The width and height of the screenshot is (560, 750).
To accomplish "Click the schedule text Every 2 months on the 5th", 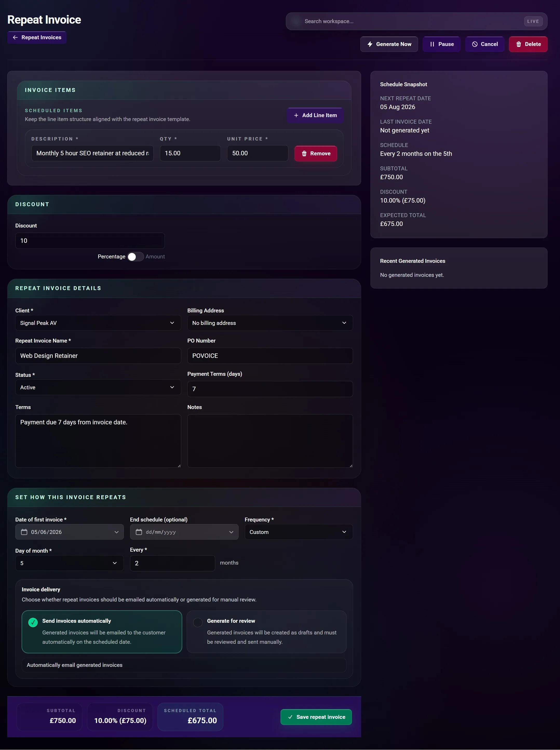I will (416, 153).
